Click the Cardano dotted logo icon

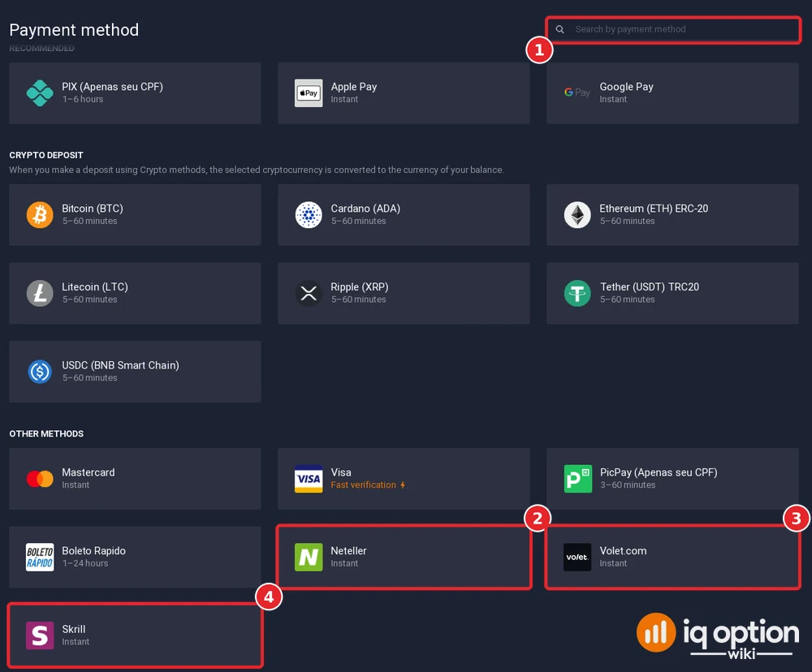[x=309, y=215]
